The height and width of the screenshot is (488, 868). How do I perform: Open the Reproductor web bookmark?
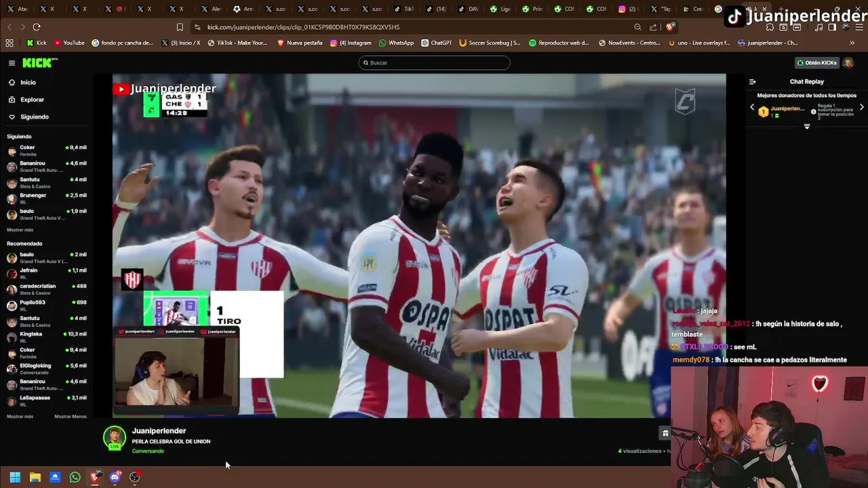click(559, 43)
